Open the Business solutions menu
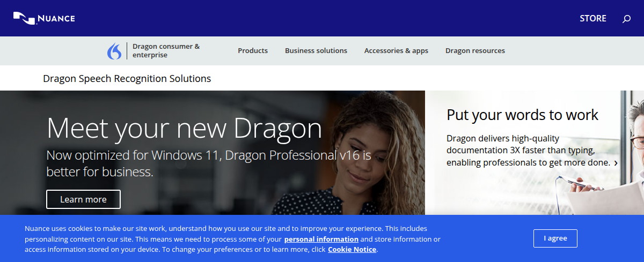Screen dimensions: 644x262 point(316,51)
